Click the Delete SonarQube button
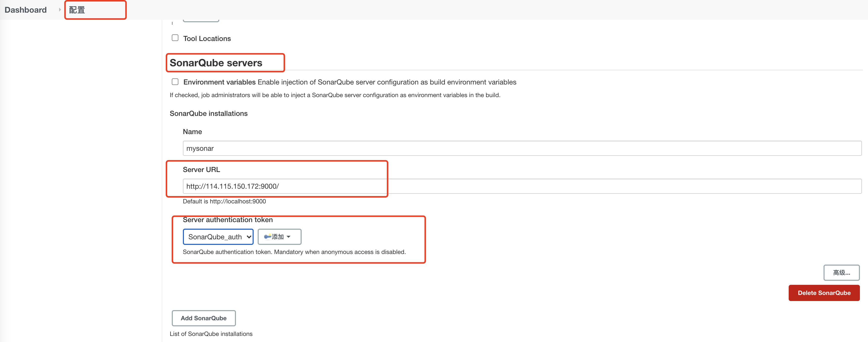Screen dimensions: 868x342 pos(824,293)
